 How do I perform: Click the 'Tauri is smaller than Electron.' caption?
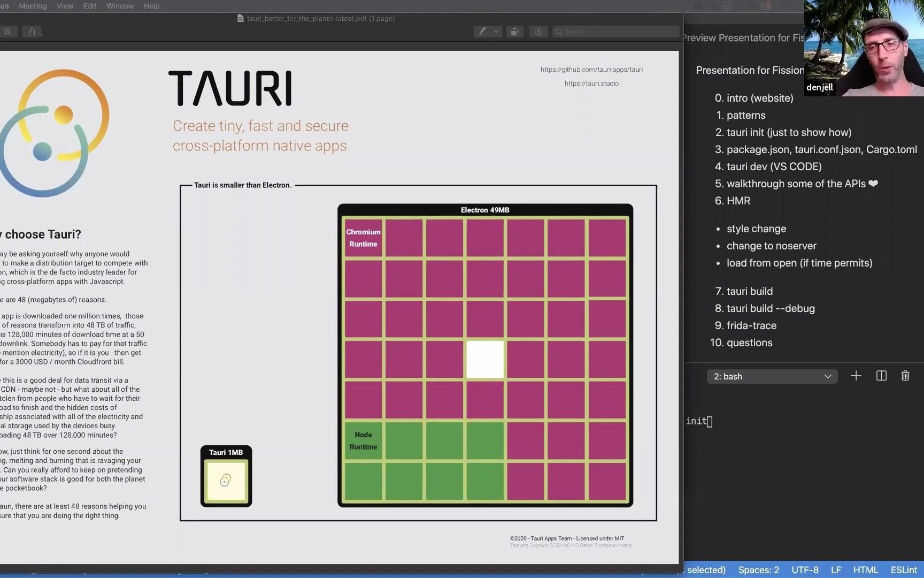coord(243,185)
